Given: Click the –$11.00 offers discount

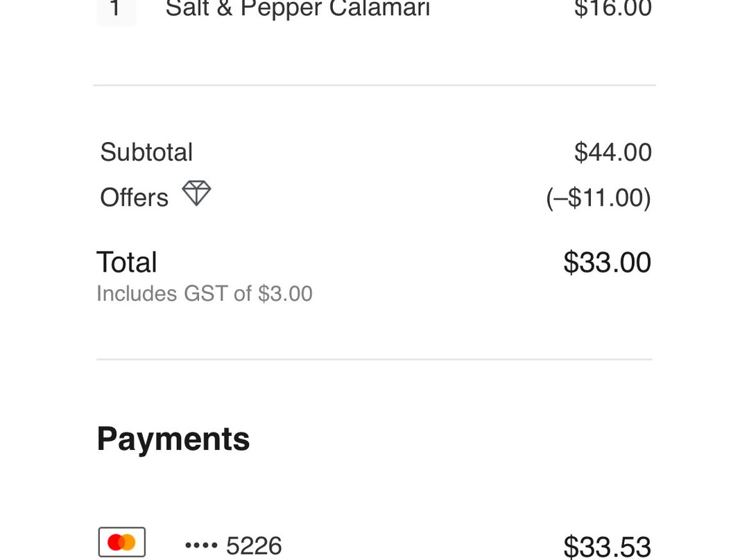Looking at the screenshot, I should [598, 198].
